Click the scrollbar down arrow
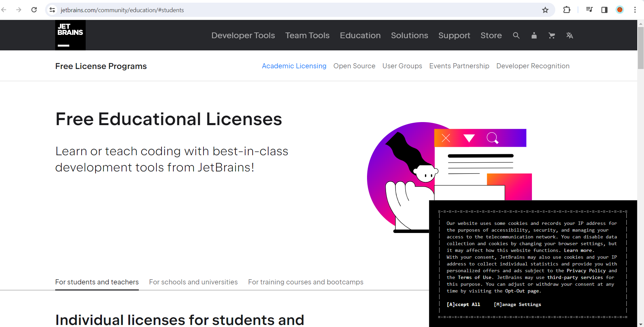Image resolution: width=644 pixels, height=327 pixels. point(641,324)
